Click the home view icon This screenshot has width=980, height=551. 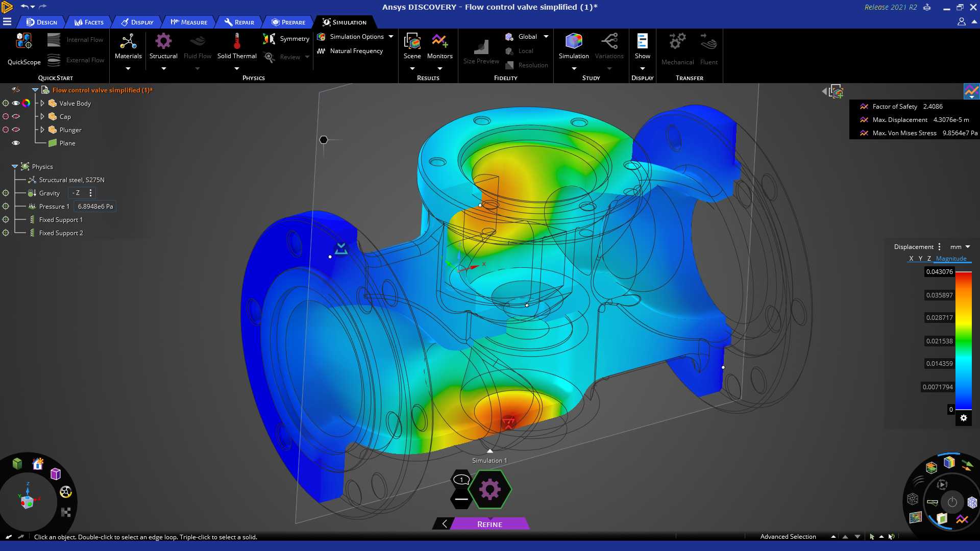coord(38,464)
